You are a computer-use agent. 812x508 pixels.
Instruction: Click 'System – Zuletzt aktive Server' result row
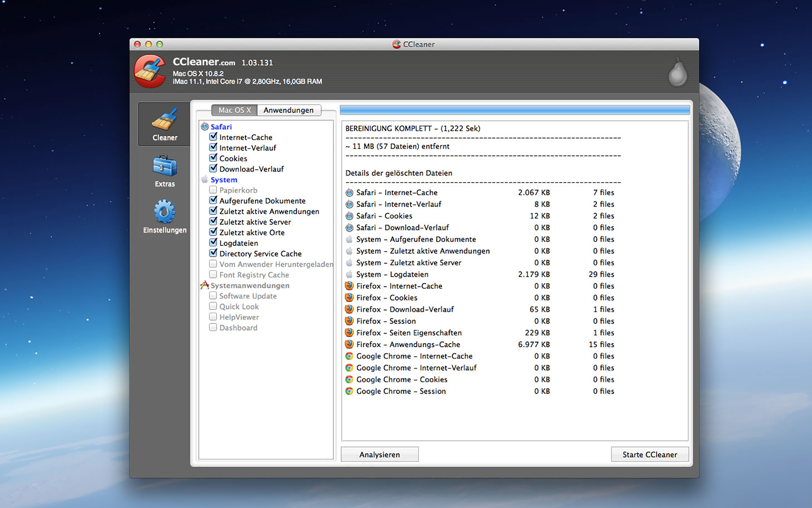point(480,263)
